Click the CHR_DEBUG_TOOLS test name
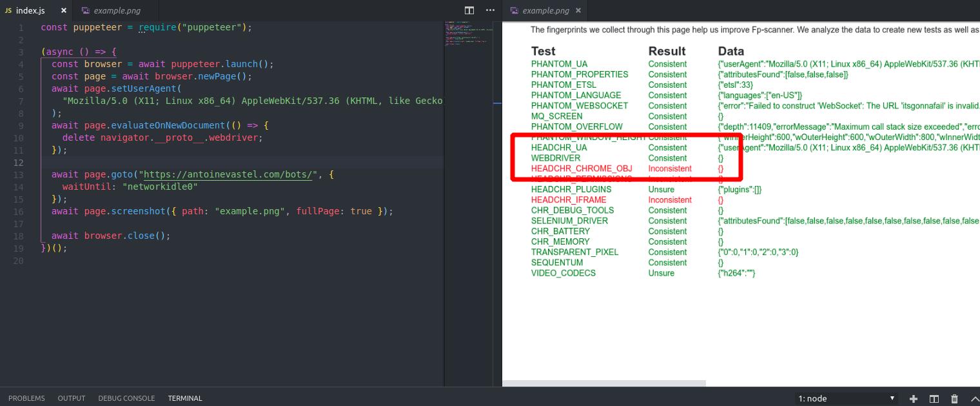 point(573,210)
